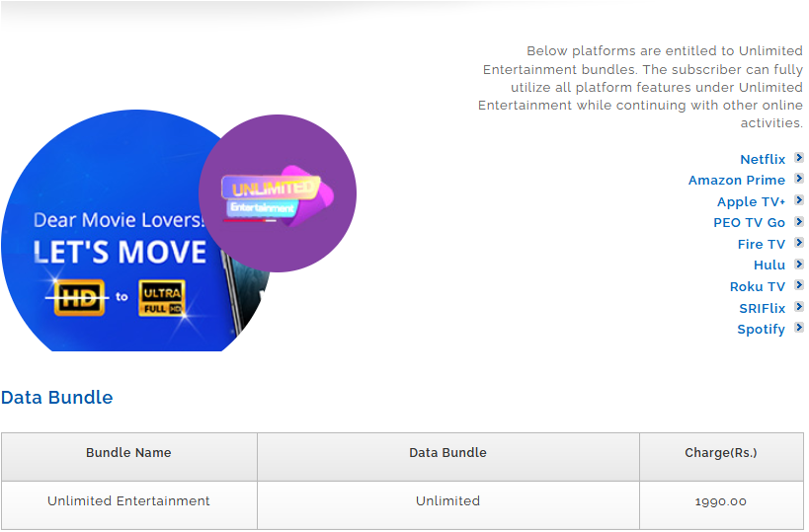Open the Spotify link
The image size is (809, 532).
(761, 330)
